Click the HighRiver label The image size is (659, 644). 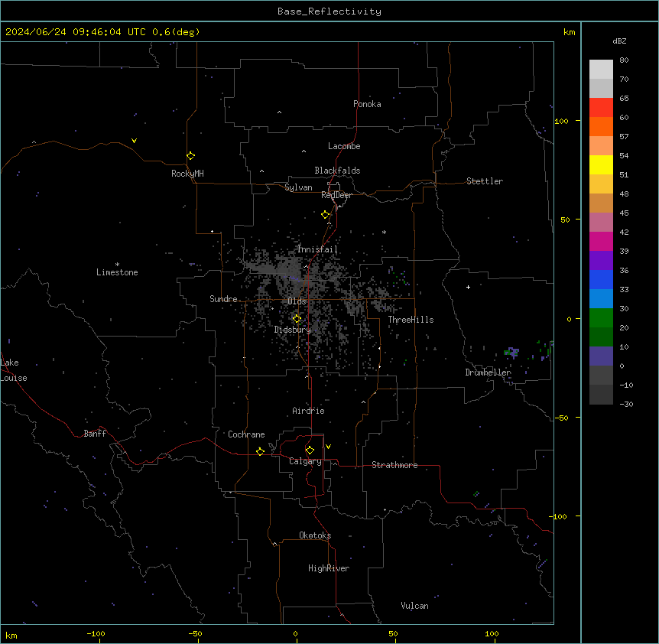tap(329, 568)
